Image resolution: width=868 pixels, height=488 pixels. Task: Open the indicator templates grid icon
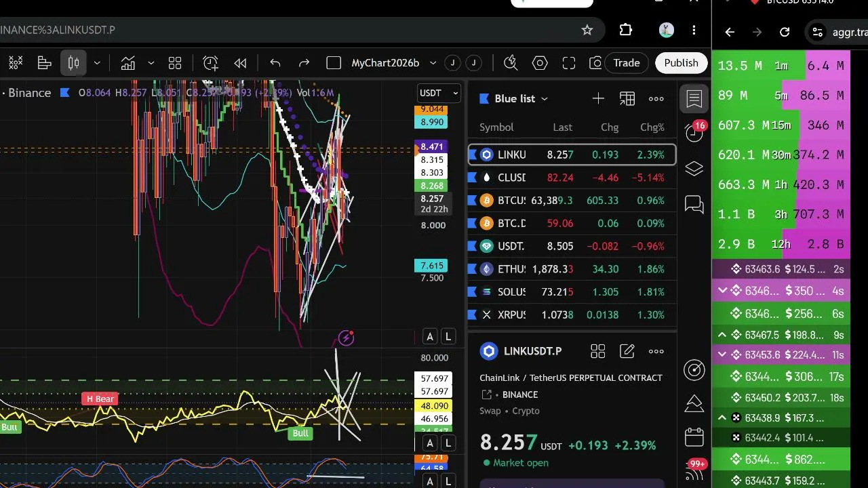(x=175, y=63)
